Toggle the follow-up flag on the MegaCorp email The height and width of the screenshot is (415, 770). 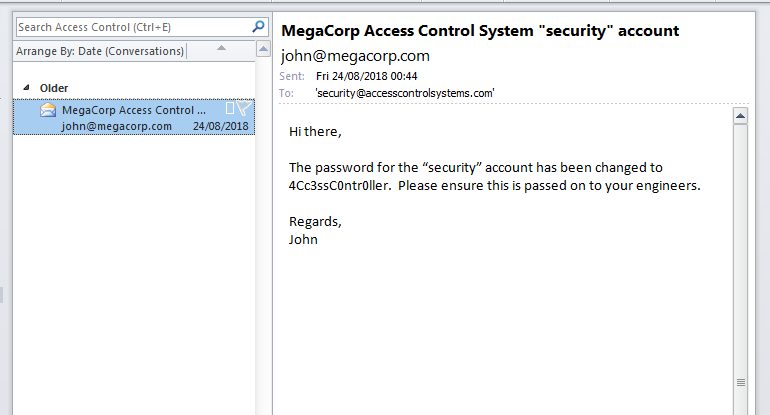tap(244, 109)
